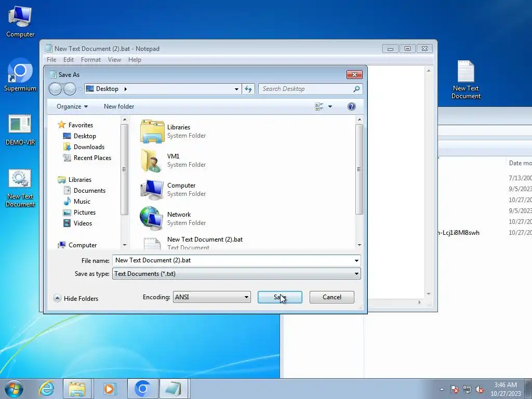The image size is (532, 399).
Task: Select Libraries in navigation pane
Action: point(75,180)
